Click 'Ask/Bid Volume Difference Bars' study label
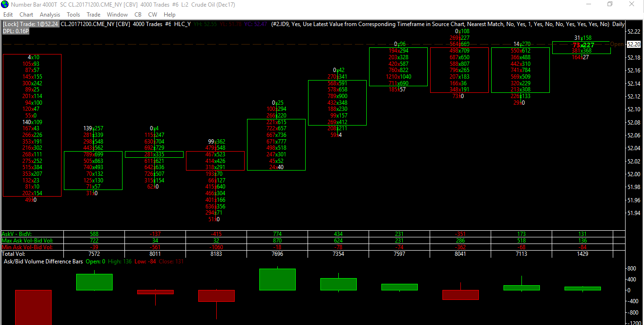The image size is (644, 325). pyautogui.click(x=43, y=262)
